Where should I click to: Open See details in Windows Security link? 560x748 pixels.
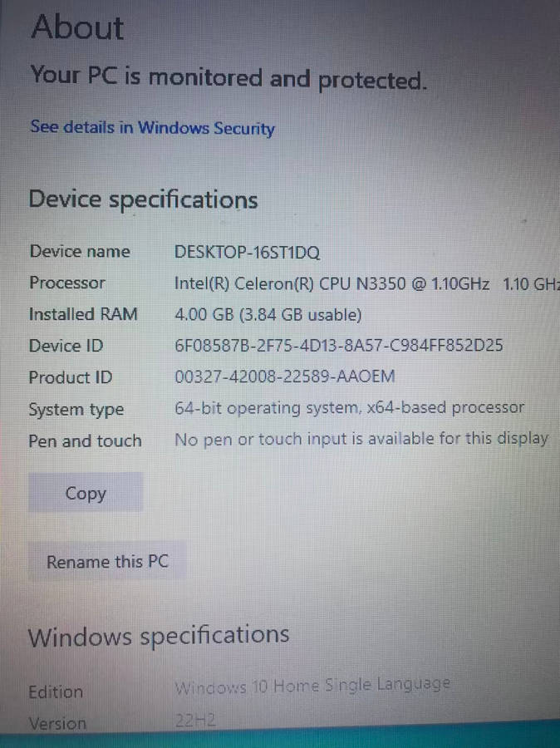click(x=152, y=128)
